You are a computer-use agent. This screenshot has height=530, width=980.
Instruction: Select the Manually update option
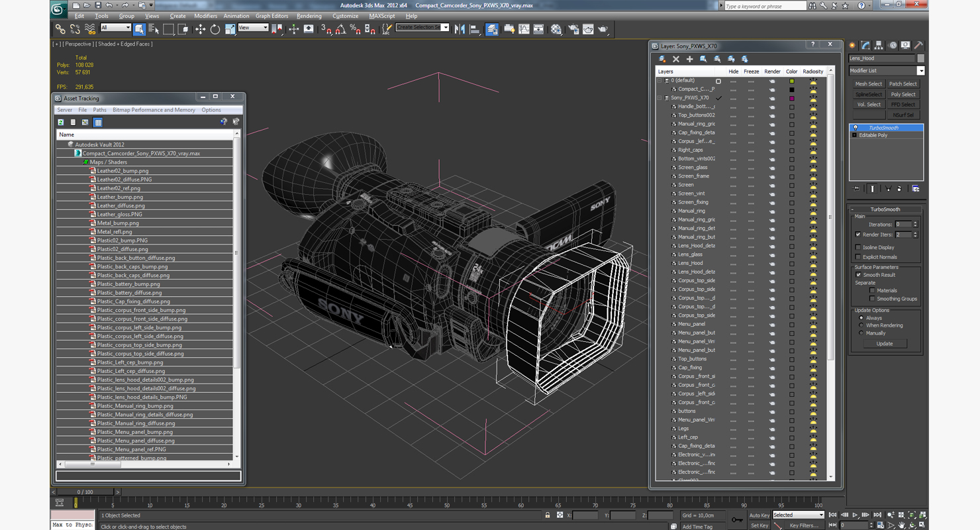(861, 333)
